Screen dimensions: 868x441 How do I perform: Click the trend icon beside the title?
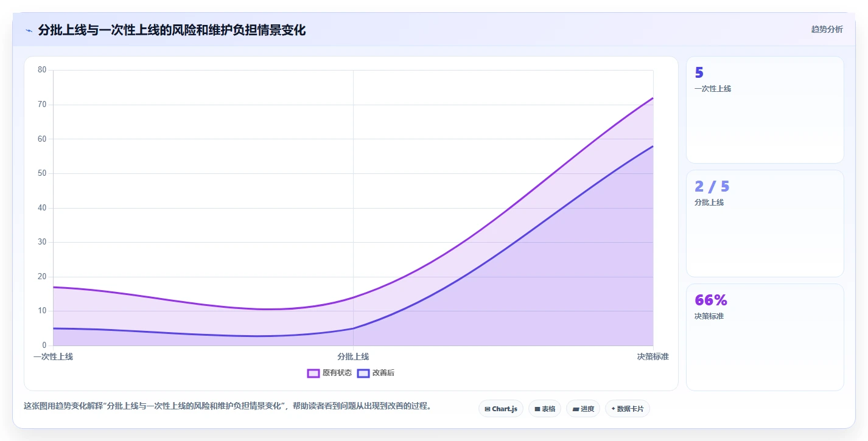pos(29,30)
